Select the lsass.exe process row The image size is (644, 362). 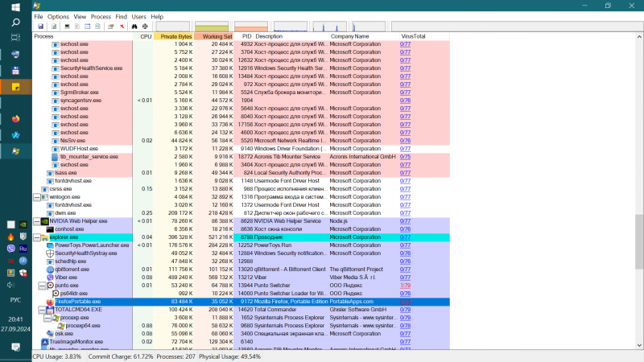click(x=241, y=173)
